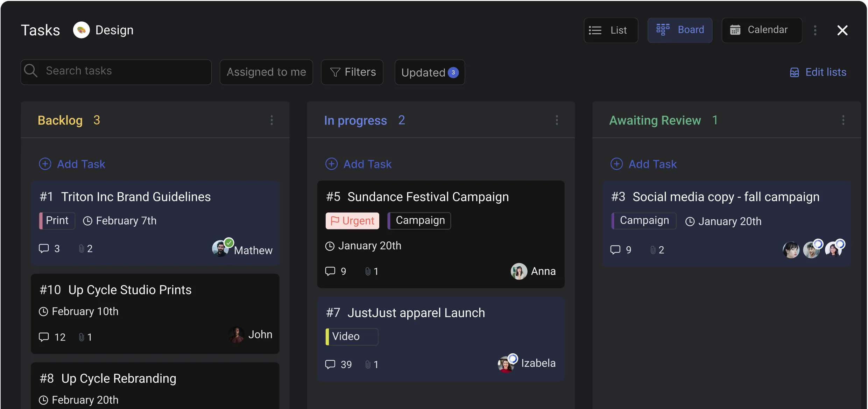Open the In progress column options menu
The image size is (868, 409).
pyautogui.click(x=557, y=120)
